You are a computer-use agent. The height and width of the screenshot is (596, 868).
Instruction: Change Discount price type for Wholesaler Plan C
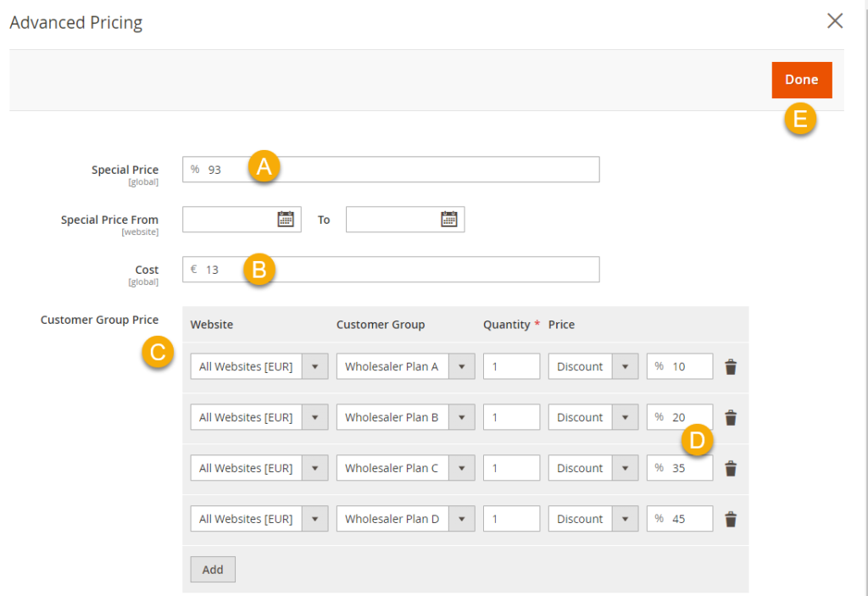pyautogui.click(x=593, y=469)
